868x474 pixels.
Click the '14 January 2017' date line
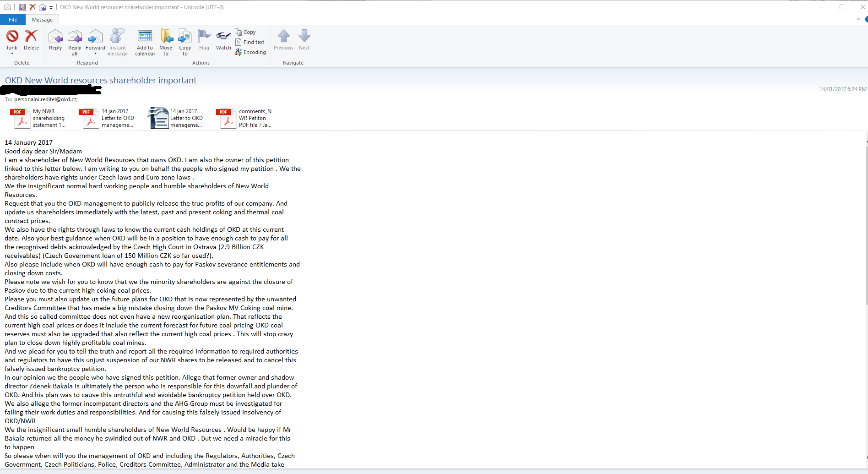click(x=29, y=142)
